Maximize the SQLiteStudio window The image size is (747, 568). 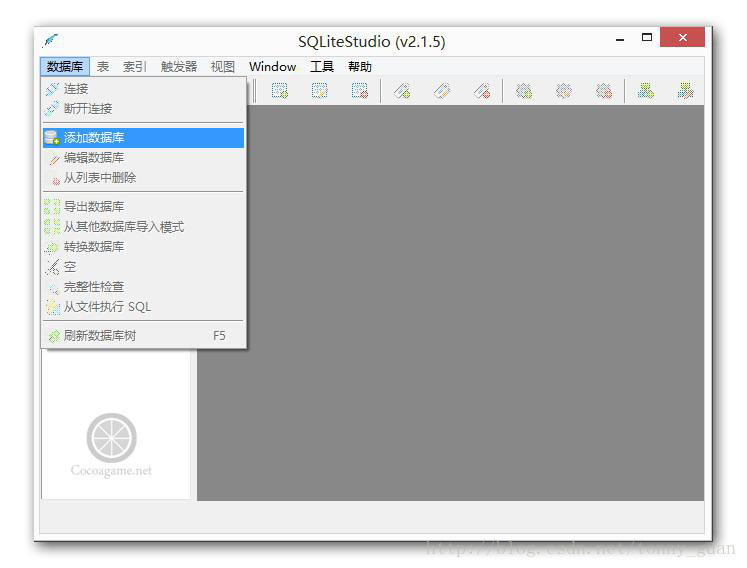646,37
